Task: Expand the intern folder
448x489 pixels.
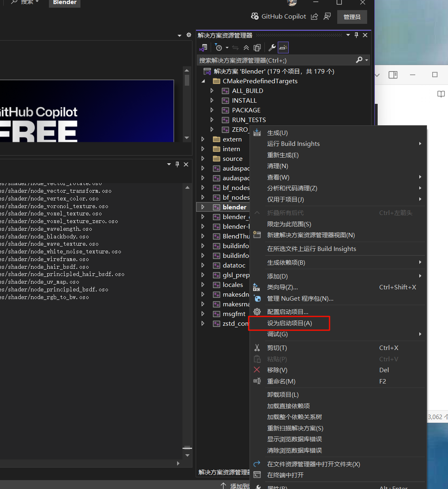Action: coord(203,149)
